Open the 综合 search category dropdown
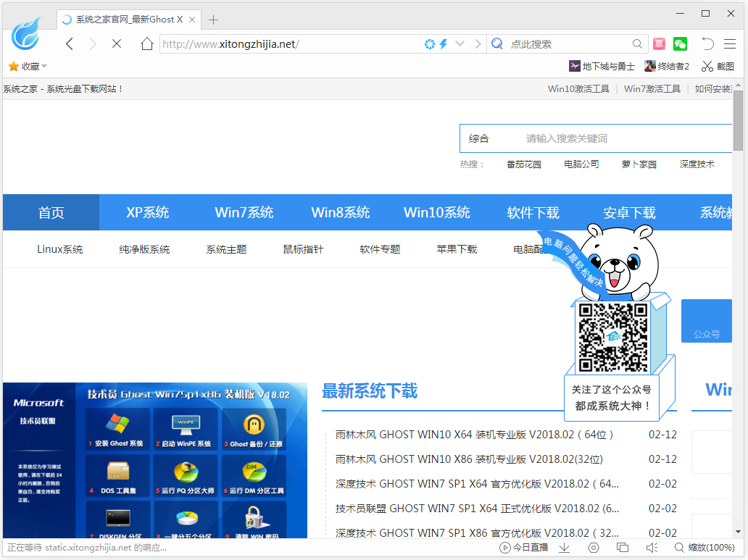This screenshot has height=560, width=748. [x=479, y=138]
